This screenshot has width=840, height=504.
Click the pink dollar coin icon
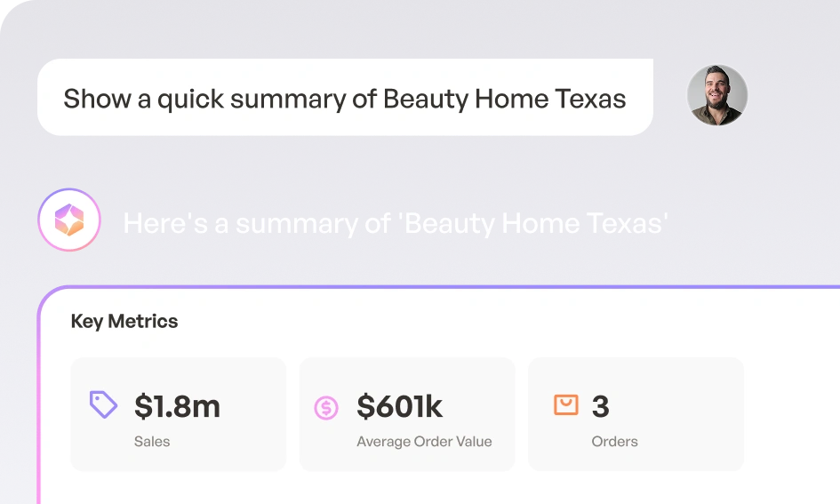click(326, 408)
